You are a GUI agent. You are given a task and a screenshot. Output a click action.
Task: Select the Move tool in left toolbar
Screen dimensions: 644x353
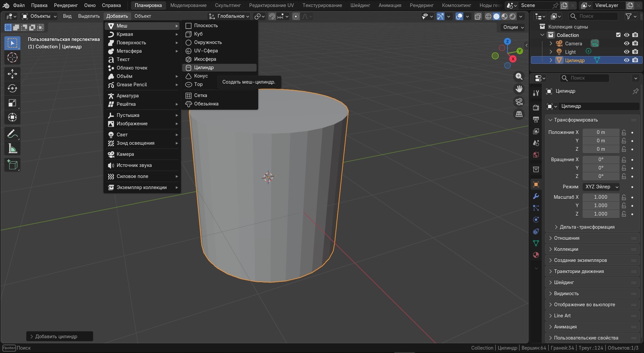coord(12,74)
